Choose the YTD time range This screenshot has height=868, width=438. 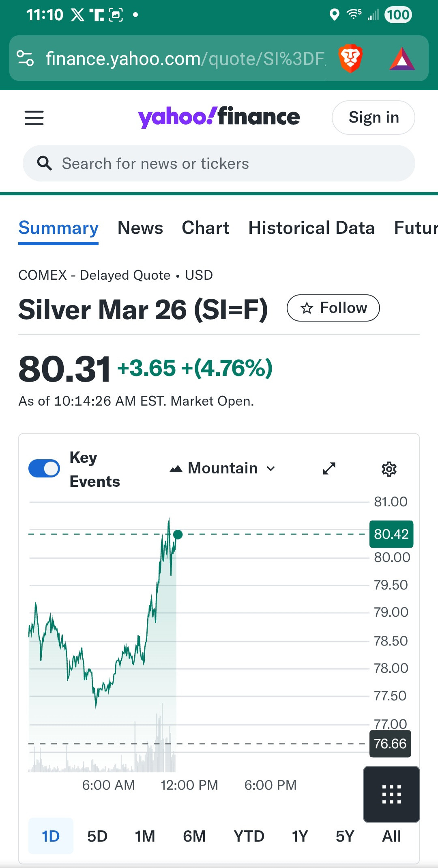tap(249, 836)
